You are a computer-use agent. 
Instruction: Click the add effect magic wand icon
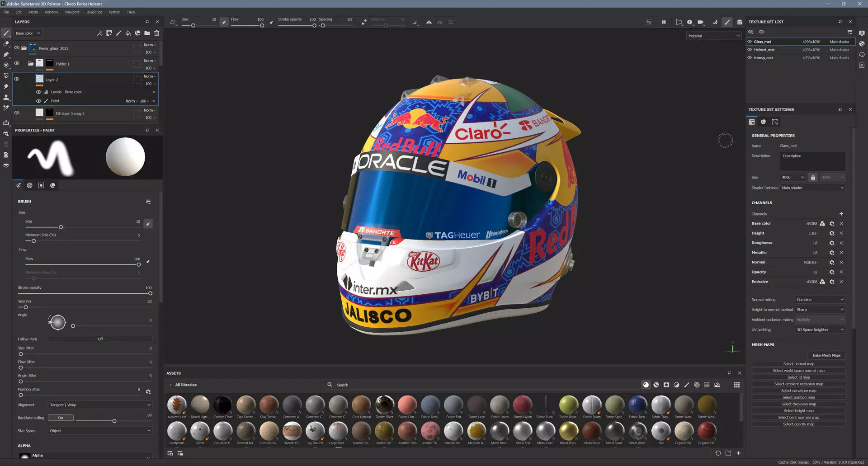pos(99,33)
